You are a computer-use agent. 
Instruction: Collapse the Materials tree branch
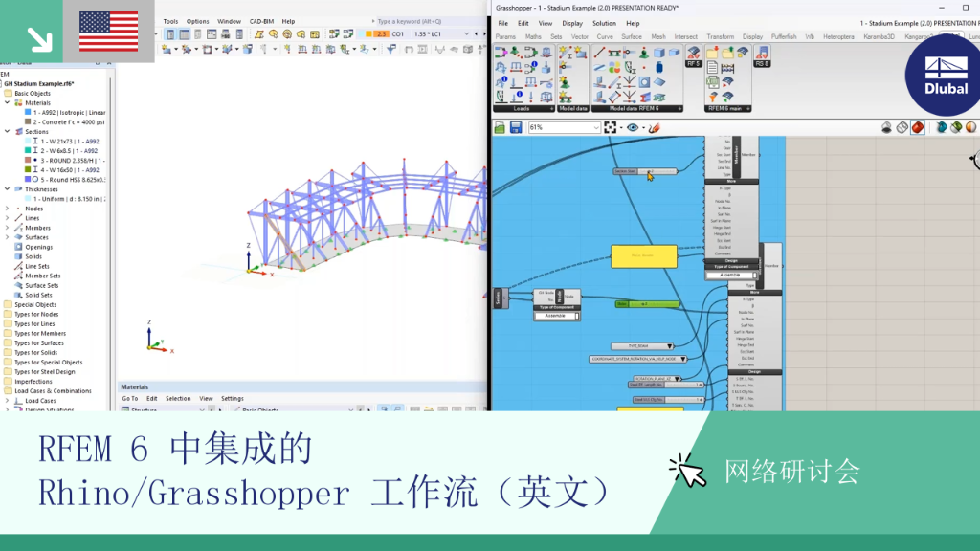(7, 102)
